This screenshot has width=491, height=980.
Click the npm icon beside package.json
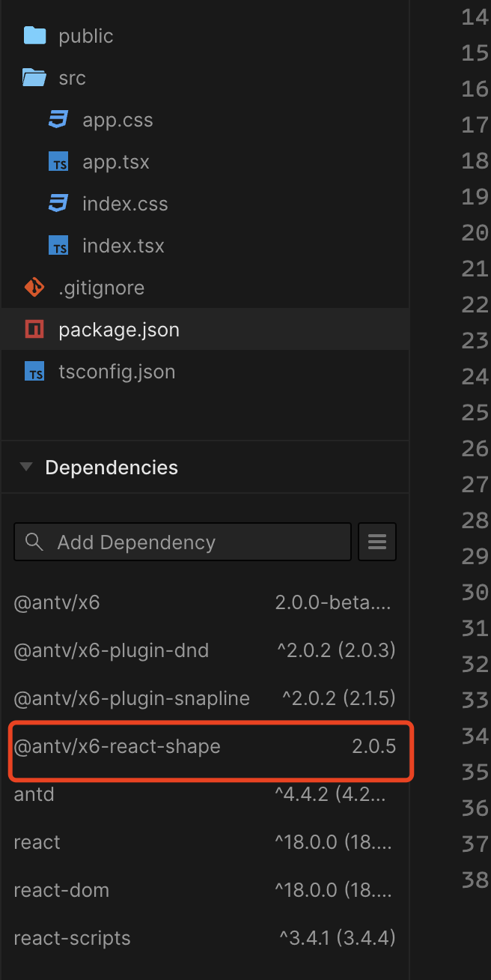click(34, 329)
